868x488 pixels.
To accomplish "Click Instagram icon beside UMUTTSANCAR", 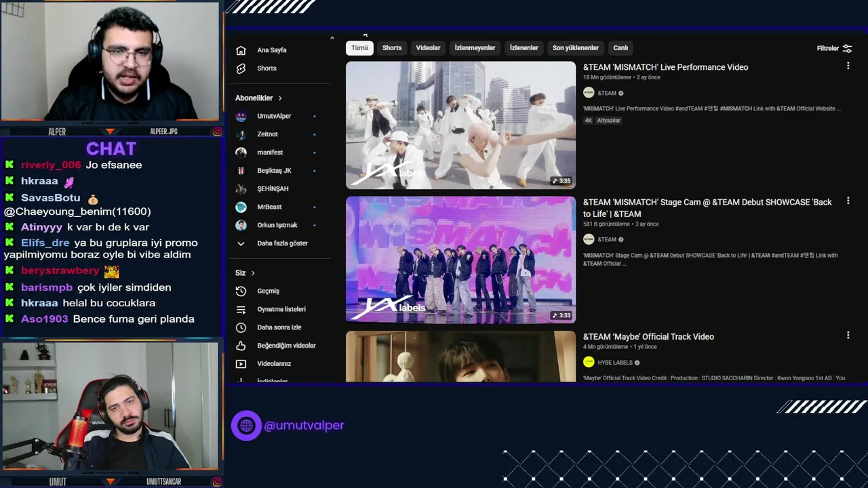I will coord(218,482).
